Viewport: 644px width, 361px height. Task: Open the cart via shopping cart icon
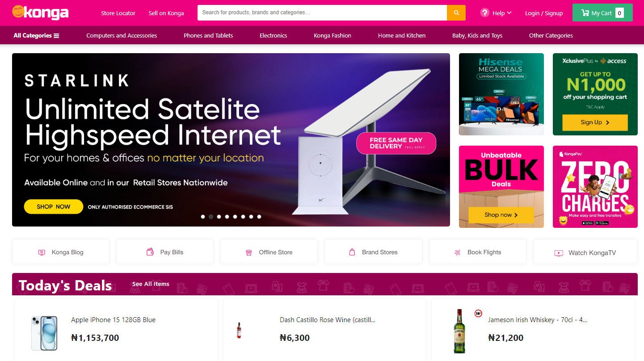(585, 13)
